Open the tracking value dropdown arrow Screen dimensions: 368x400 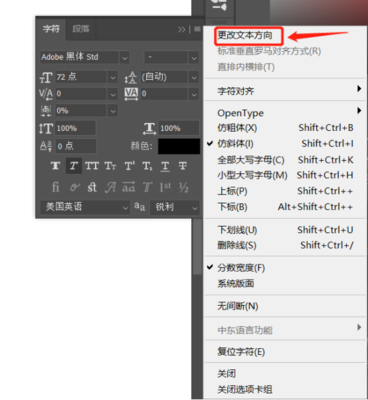pos(194,94)
